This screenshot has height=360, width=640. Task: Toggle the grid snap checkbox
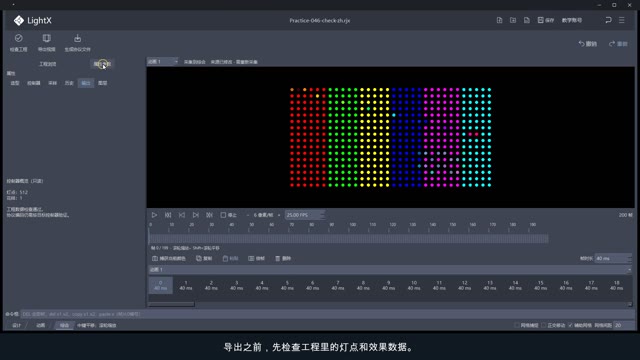point(517,325)
